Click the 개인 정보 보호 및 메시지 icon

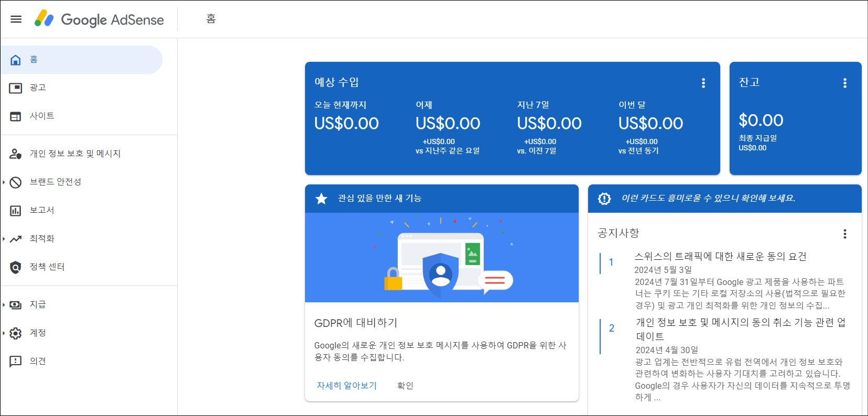16,154
